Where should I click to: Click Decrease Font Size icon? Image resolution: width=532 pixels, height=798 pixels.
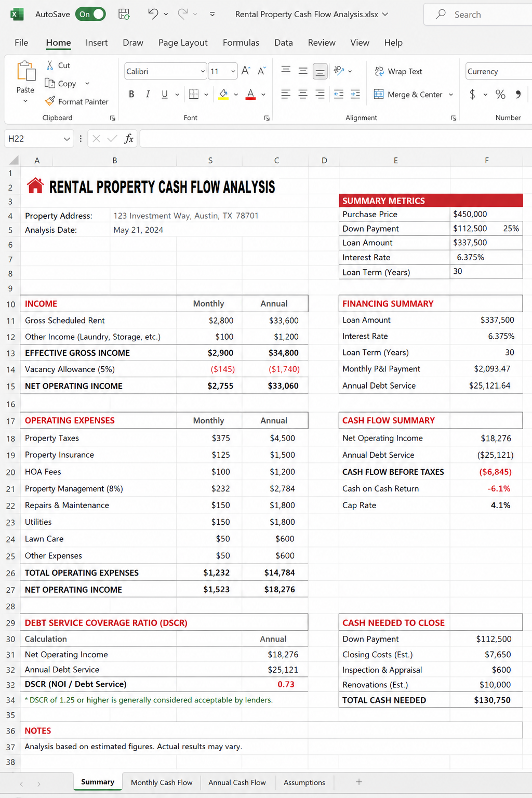point(262,71)
